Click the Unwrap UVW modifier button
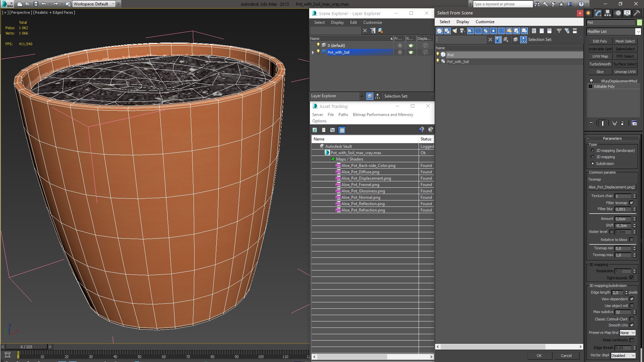This screenshot has height=362, width=644. point(625,72)
